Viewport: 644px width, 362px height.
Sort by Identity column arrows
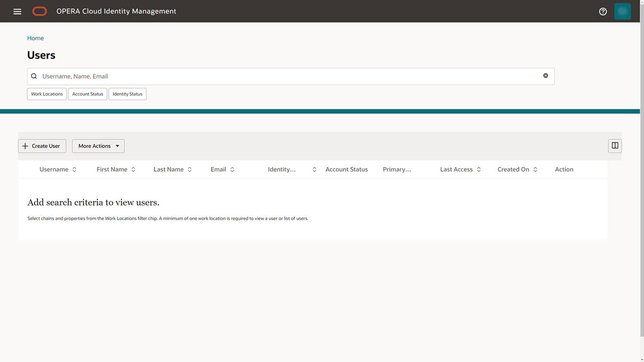[x=314, y=170]
